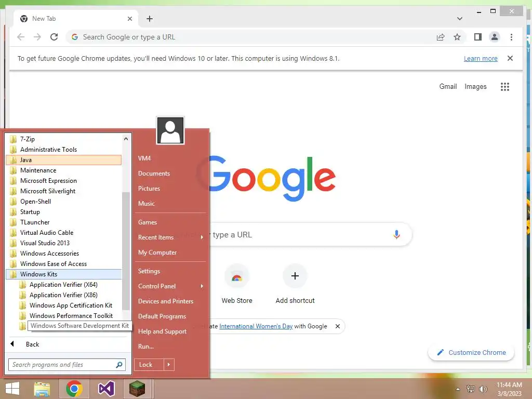Image resolution: width=532 pixels, height=399 pixels.
Task: Open the volume control in the tray
Action: [x=483, y=389]
